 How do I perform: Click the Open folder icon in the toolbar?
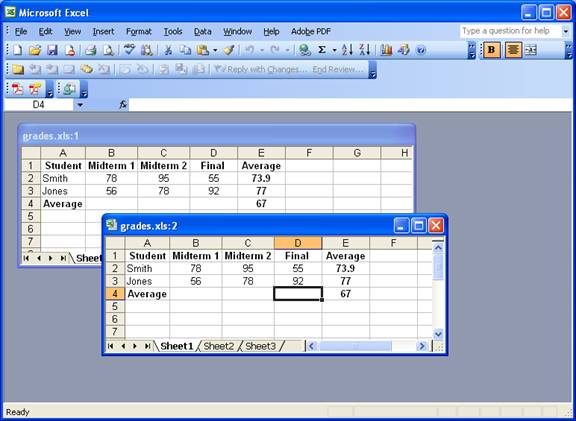(x=35, y=50)
